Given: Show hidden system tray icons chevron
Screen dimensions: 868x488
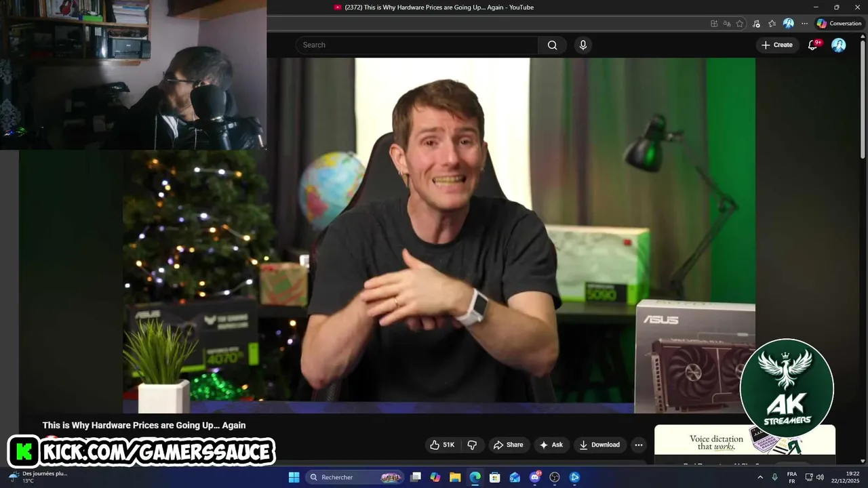Looking at the screenshot, I should [760, 477].
